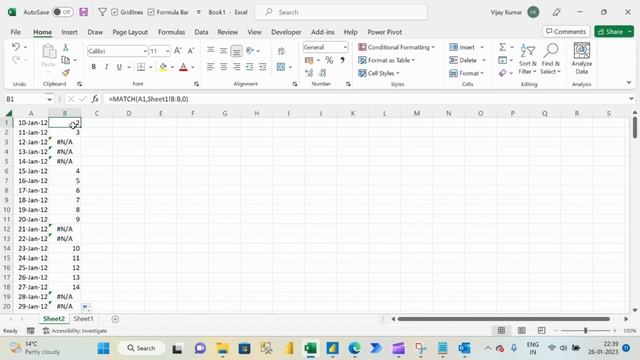The height and width of the screenshot is (360, 640).
Task: Click Increase Decimal icon
Action: (x=309, y=73)
